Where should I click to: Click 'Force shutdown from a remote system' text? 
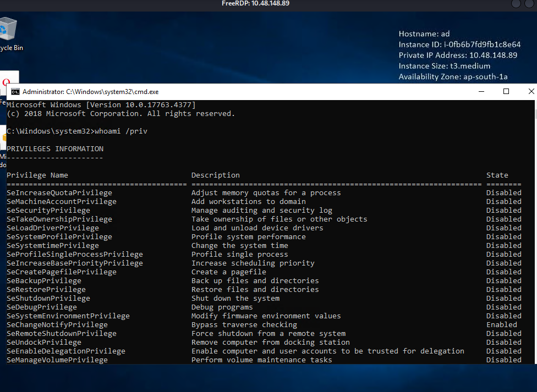(x=268, y=334)
